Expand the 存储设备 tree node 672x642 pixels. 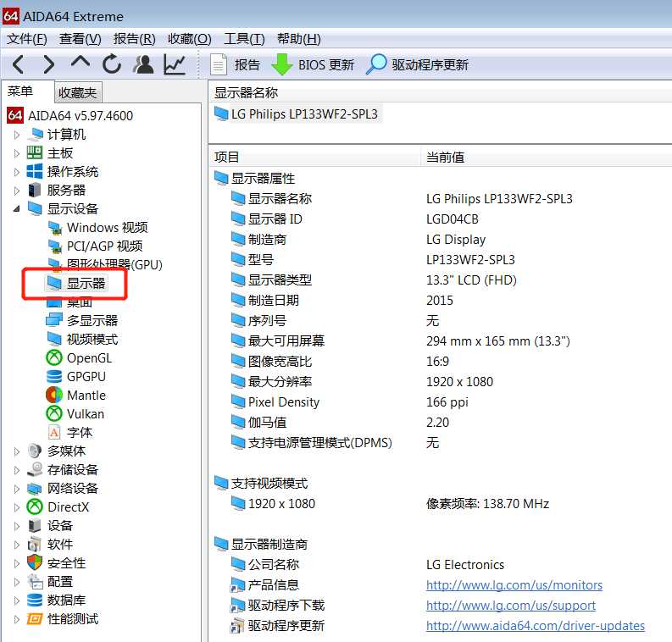[x=17, y=470]
